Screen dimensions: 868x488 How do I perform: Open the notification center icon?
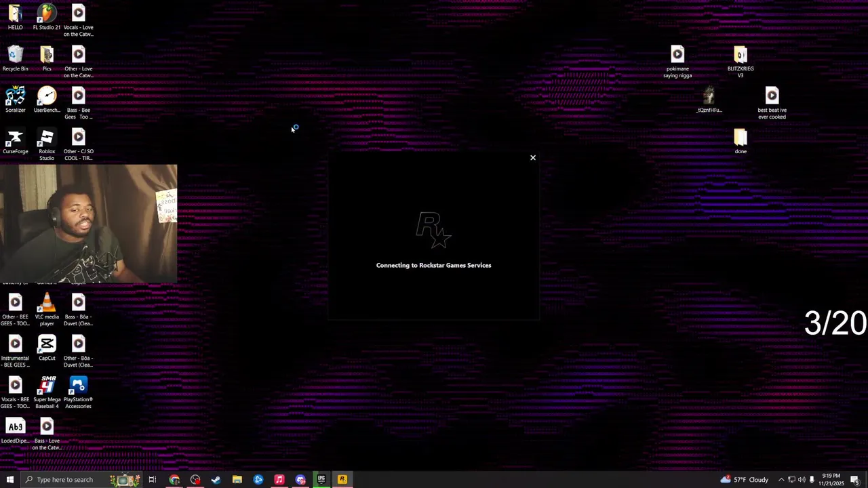(855, 480)
